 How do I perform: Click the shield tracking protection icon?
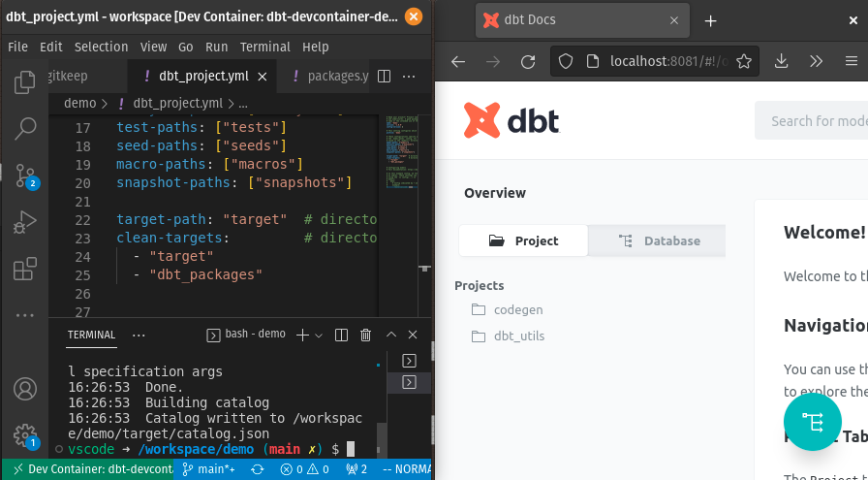coord(565,61)
